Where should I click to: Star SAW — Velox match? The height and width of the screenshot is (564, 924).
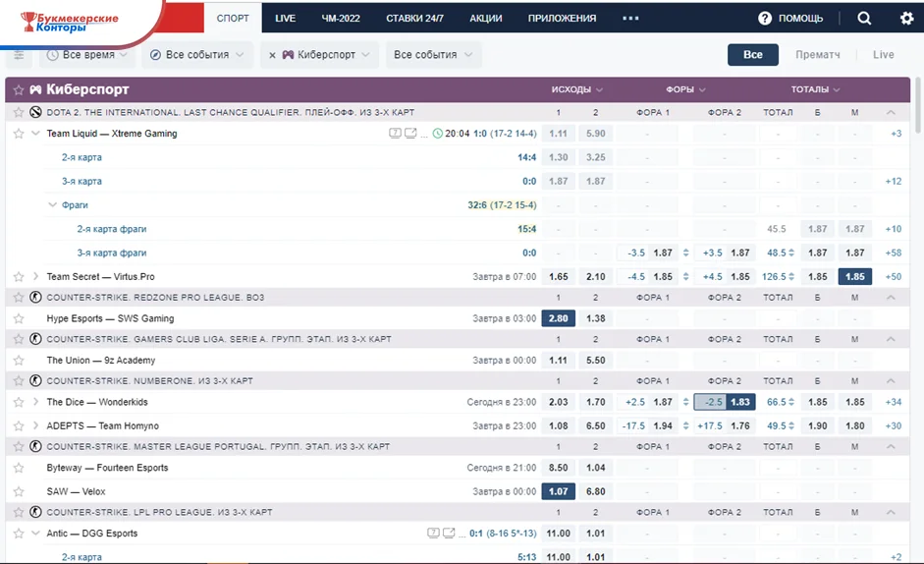point(19,491)
